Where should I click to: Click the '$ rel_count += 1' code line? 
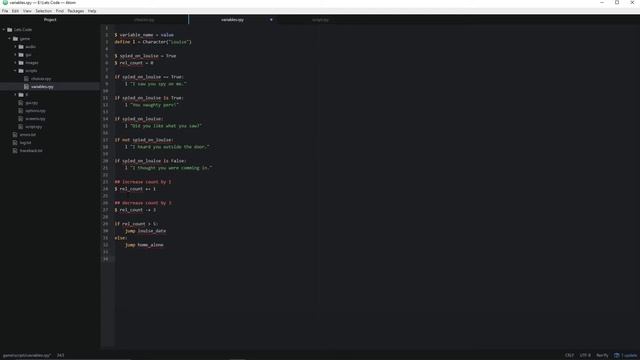click(x=135, y=189)
